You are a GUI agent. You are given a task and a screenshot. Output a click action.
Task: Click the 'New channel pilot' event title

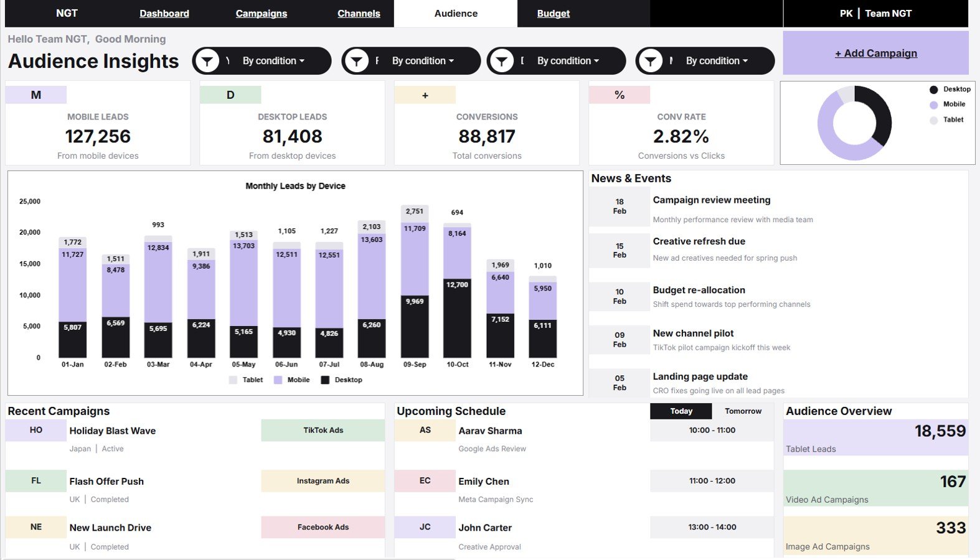tap(693, 334)
